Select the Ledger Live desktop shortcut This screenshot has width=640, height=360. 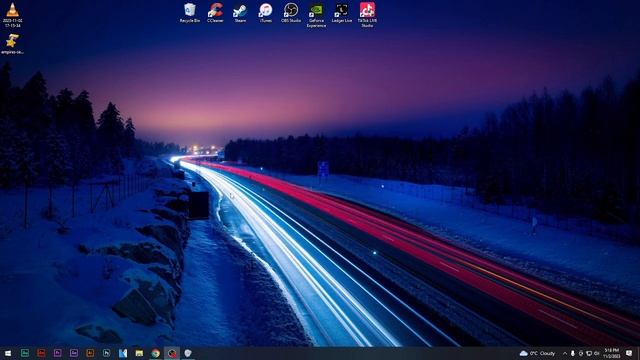[x=342, y=13]
